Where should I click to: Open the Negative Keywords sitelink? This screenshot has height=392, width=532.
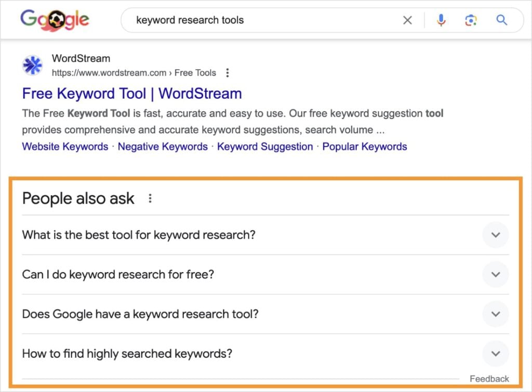point(162,146)
